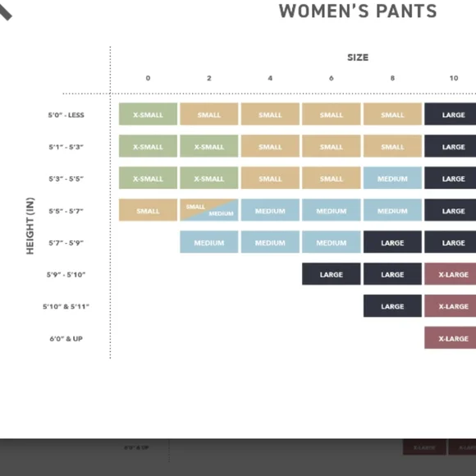The height and width of the screenshot is (476, 476).
Task: Select size column header 10
Action: pos(454,78)
